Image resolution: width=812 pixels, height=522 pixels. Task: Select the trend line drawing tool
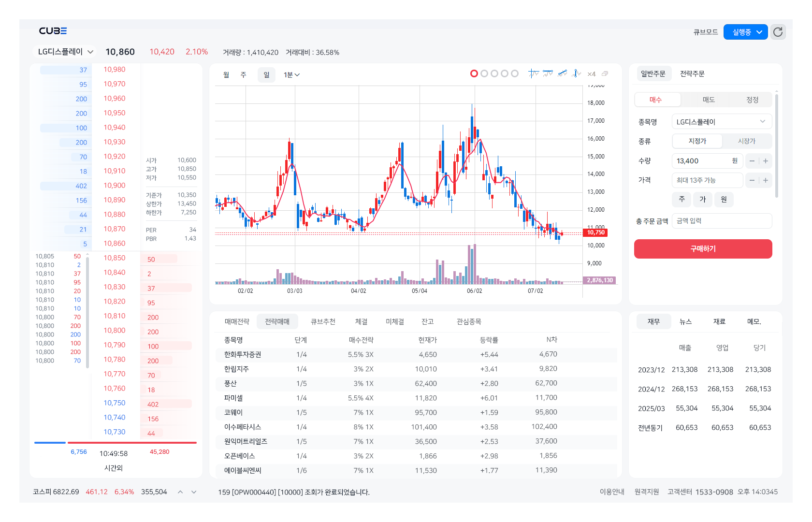coord(562,73)
